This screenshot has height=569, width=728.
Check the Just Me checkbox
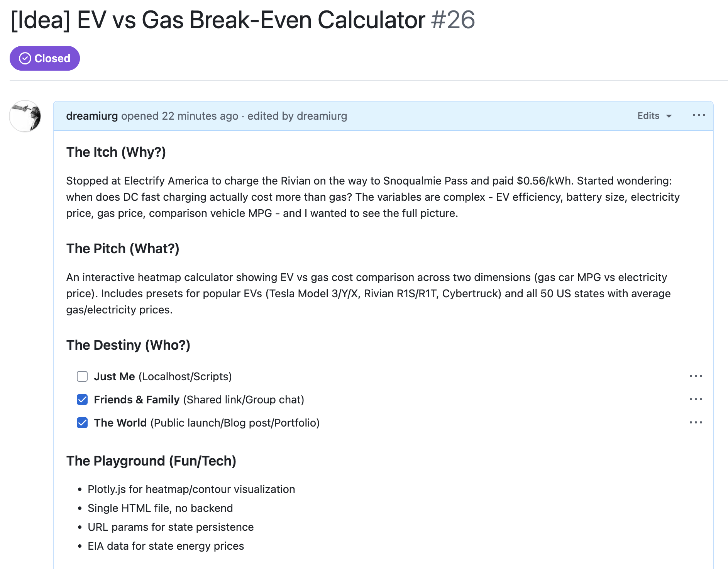tap(82, 376)
